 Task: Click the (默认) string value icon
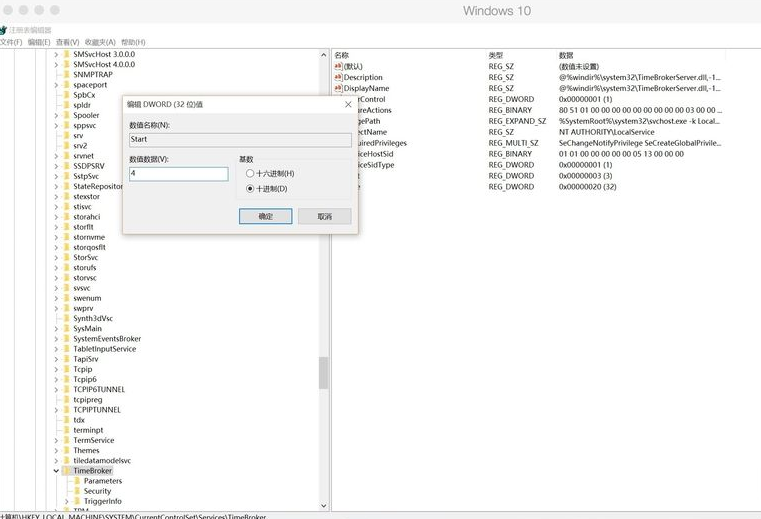tap(339, 66)
